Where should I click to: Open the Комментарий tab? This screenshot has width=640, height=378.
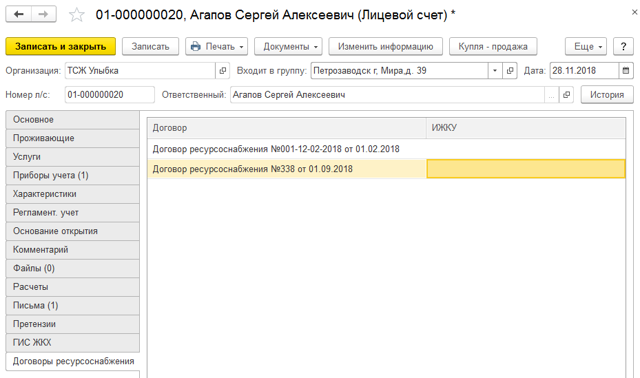(72, 250)
